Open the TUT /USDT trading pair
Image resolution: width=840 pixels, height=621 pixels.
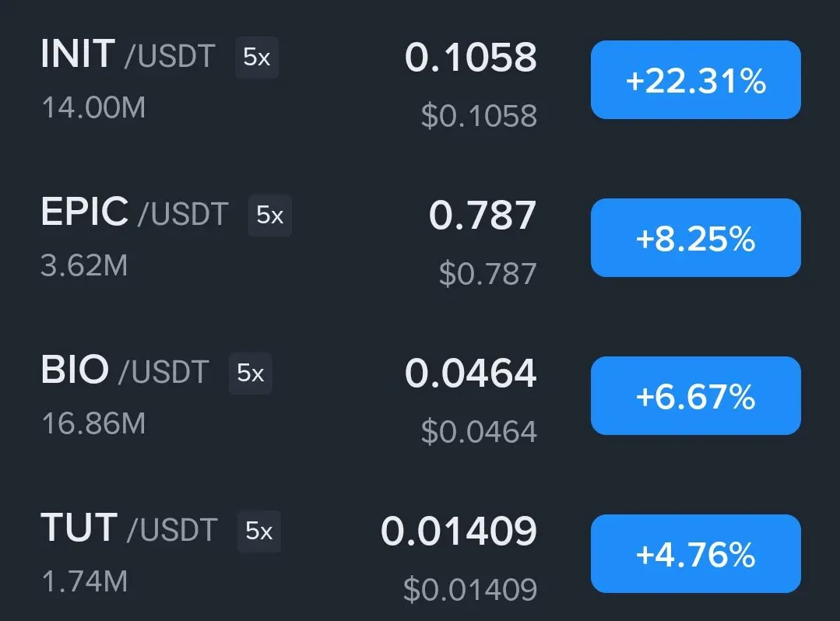pos(129,528)
